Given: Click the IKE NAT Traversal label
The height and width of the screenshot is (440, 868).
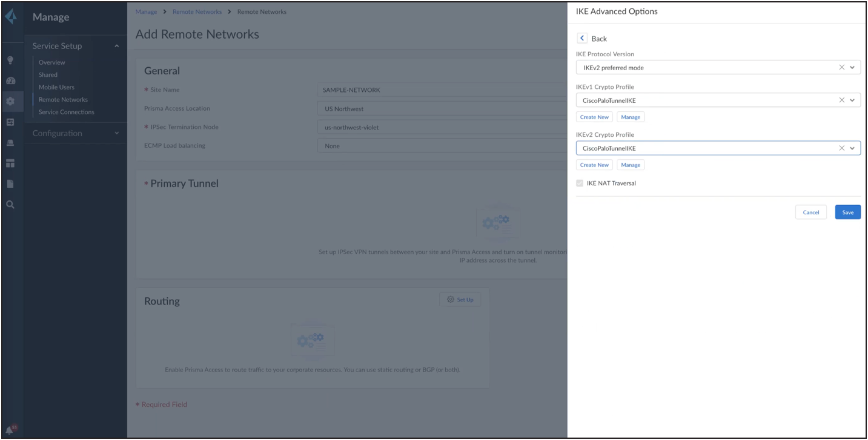Looking at the screenshot, I should click(611, 183).
